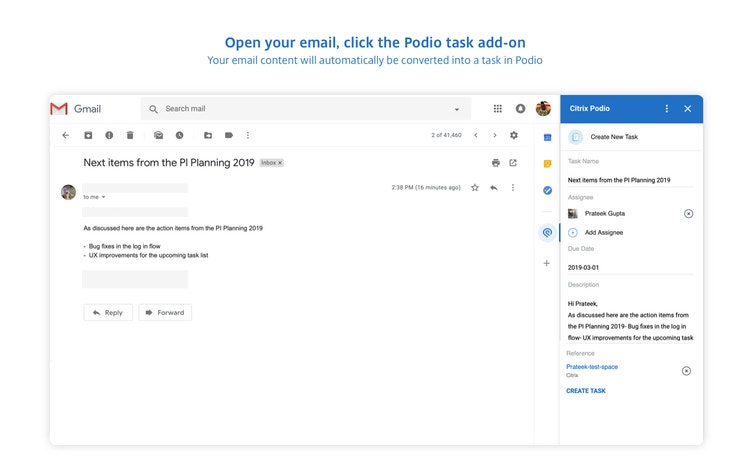Click in the Search mail field
The image size is (750, 469).
(306, 109)
